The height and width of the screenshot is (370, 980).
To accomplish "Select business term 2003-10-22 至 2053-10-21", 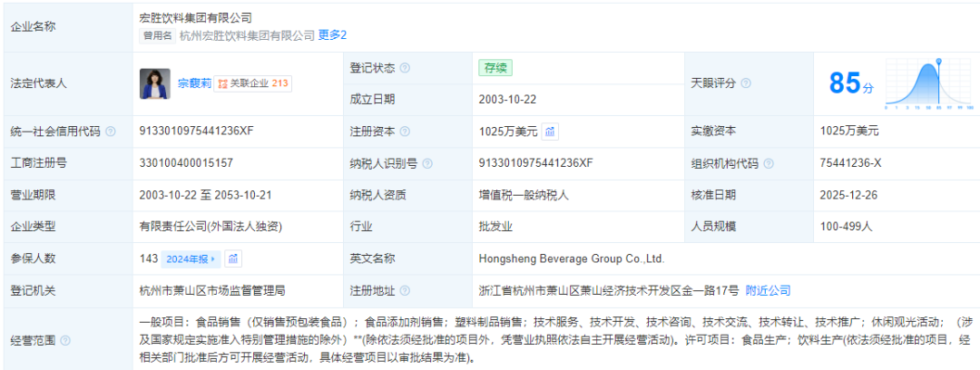I will click(x=206, y=195).
